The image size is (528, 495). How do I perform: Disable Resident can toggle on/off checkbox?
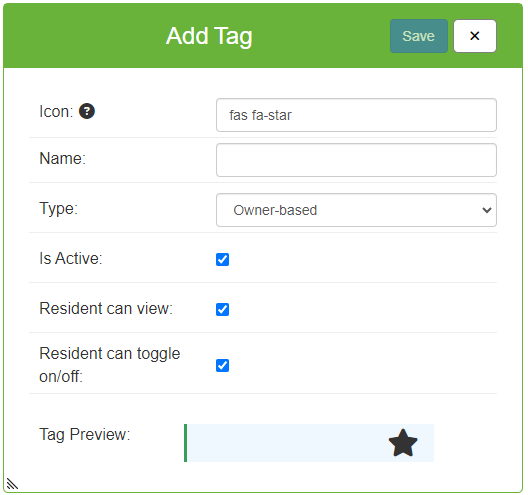[223, 365]
